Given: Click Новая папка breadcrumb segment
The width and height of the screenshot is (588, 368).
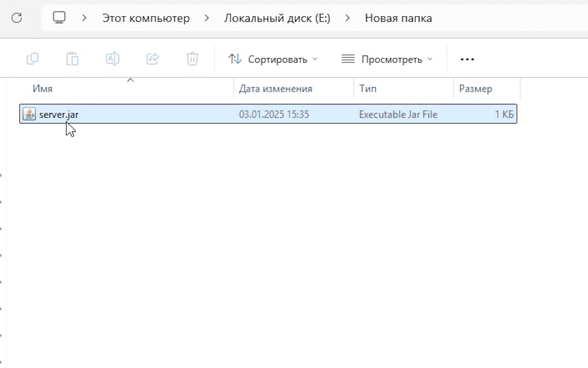Looking at the screenshot, I should 398,18.
